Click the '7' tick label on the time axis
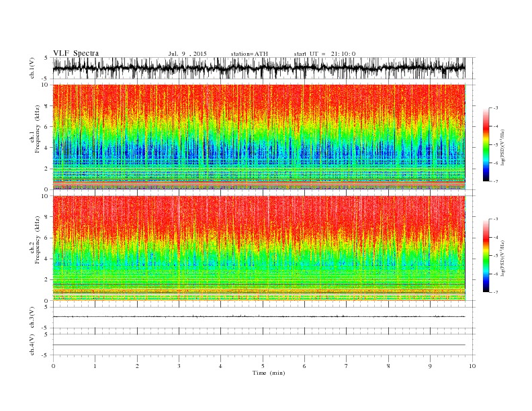 pyautogui.click(x=346, y=366)
